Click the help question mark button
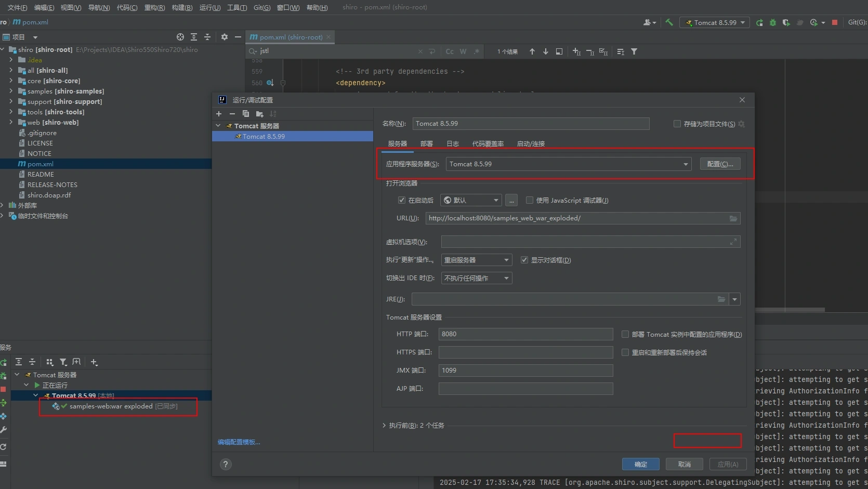868x489 pixels. pos(226,465)
